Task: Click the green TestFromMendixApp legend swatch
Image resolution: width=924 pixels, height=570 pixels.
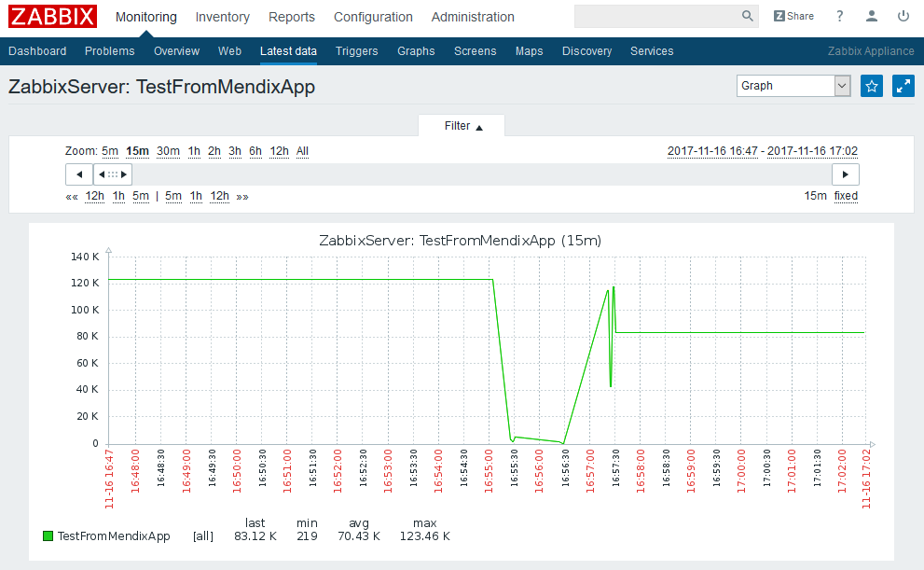Action: coord(48,536)
